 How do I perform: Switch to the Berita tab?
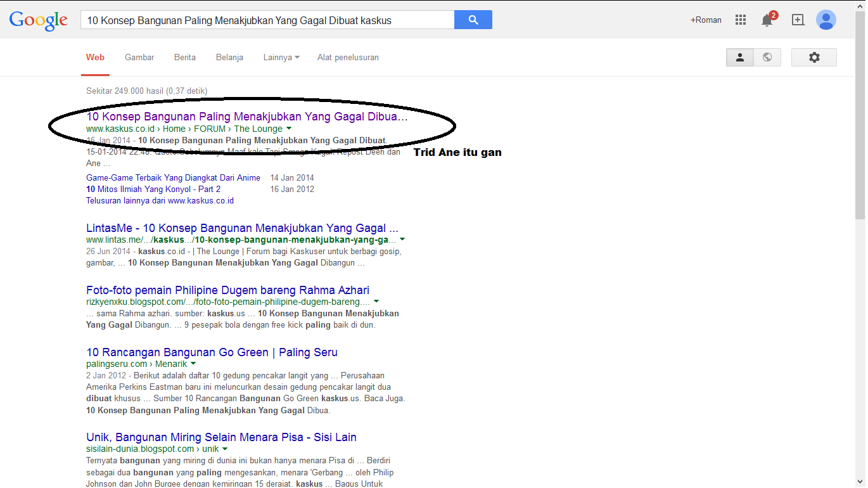(185, 57)
